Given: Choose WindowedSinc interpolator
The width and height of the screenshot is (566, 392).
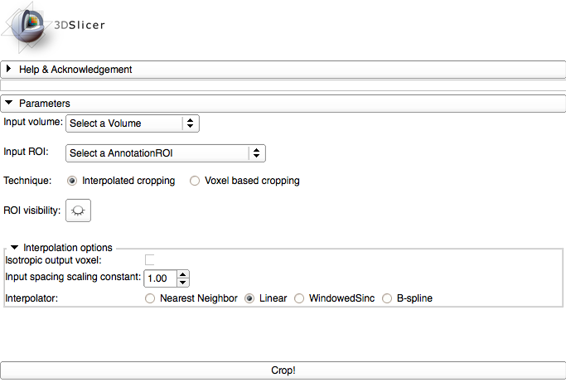Looking at the screenshot, I should pos(299,298).
